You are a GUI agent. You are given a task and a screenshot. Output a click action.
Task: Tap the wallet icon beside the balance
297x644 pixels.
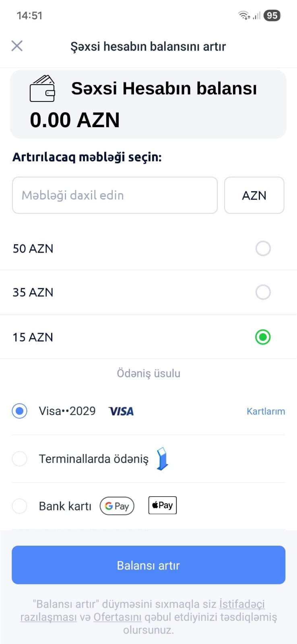(42, 88)
